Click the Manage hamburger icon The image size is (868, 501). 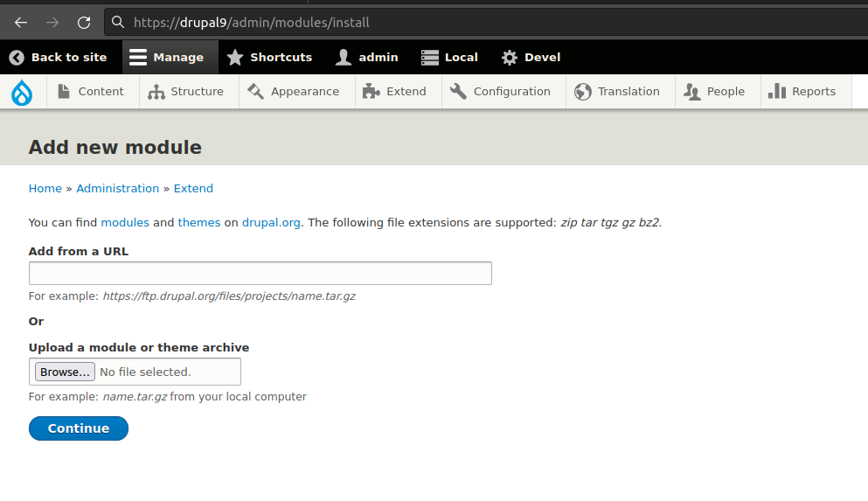click(138, 58)
